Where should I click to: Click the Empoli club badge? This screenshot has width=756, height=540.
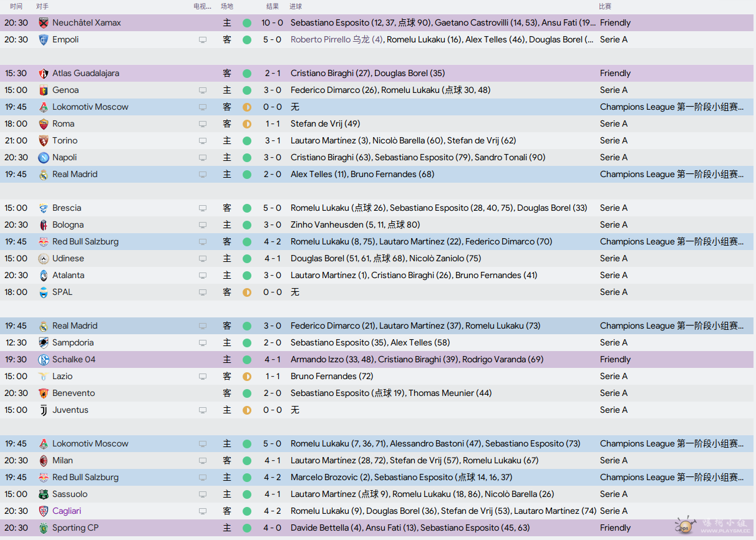[43, 40]
